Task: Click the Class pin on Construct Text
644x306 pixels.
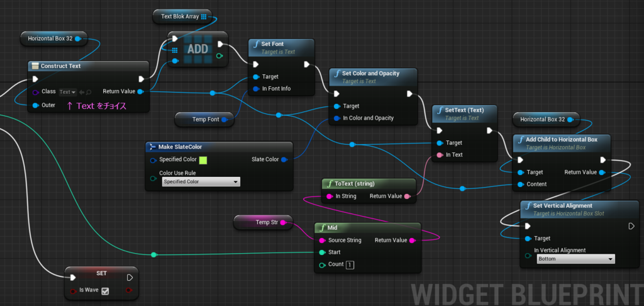Action: click(35, 92)
